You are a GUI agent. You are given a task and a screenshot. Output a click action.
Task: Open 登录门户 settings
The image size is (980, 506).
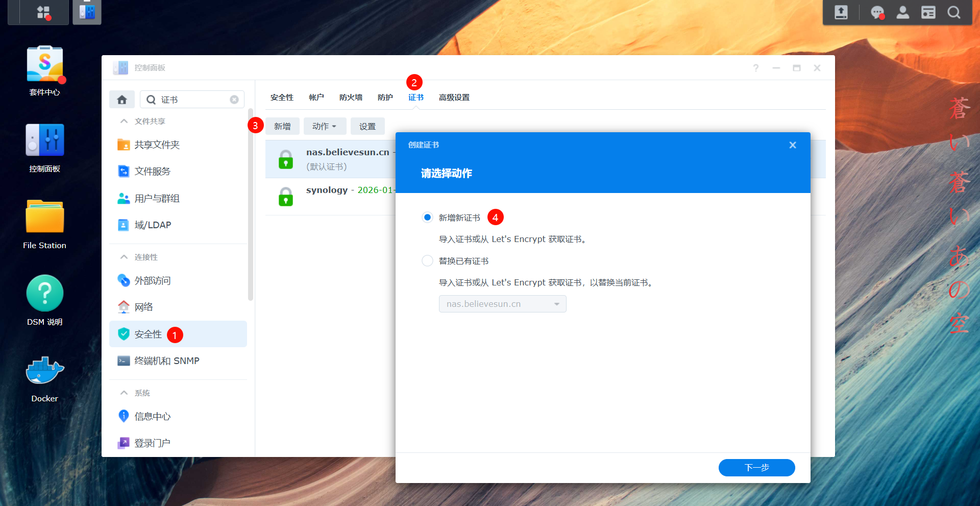152,443
